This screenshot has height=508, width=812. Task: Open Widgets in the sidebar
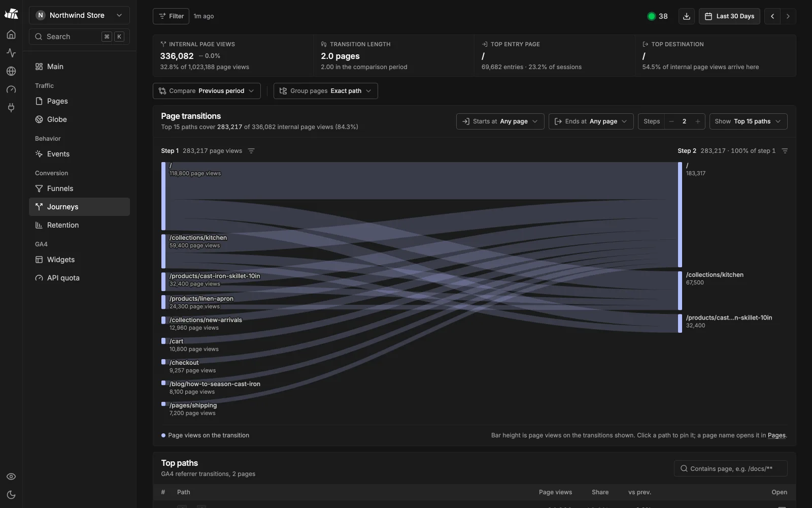tap(79, 260)
